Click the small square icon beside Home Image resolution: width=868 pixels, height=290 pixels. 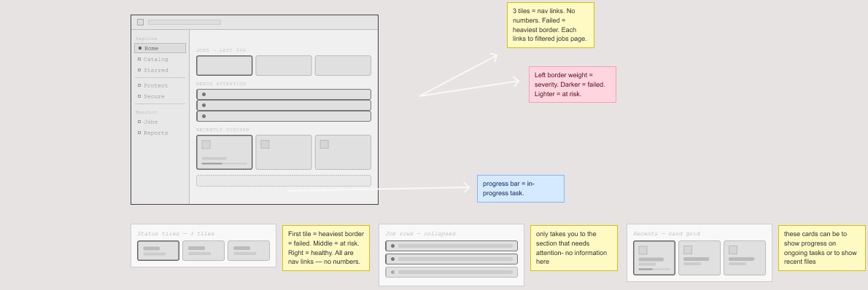(x=139, y=48)
